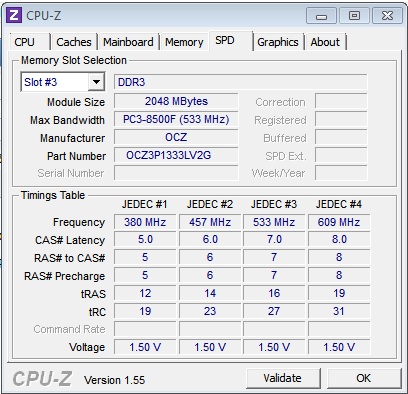Click the 380 MHz frequency cell
408x394 pixels.
point(145,222)
